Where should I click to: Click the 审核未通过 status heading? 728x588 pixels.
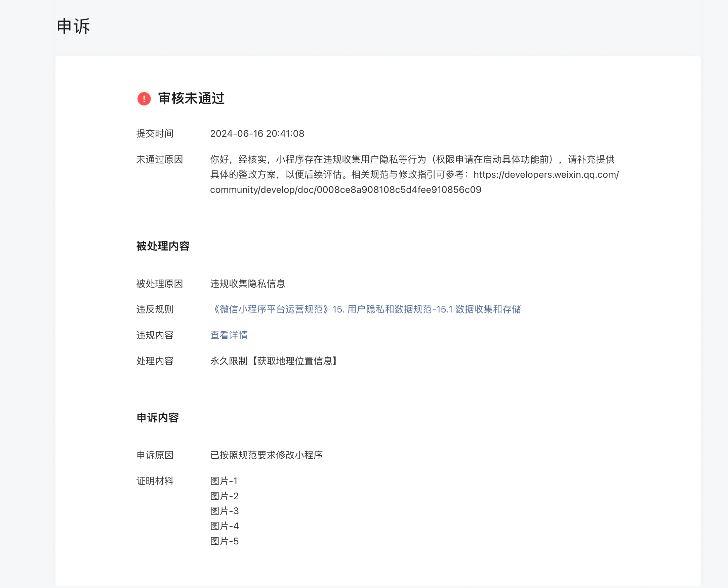(x=191, y=98)
